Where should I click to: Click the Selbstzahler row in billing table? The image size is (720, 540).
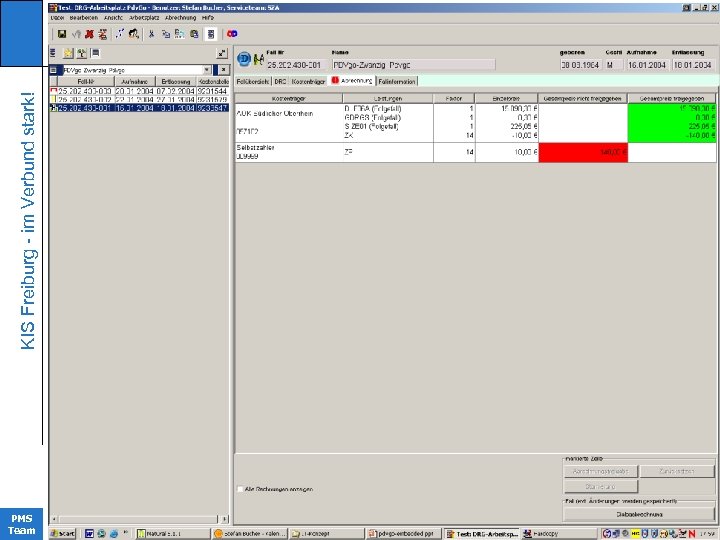coord(475,152)
